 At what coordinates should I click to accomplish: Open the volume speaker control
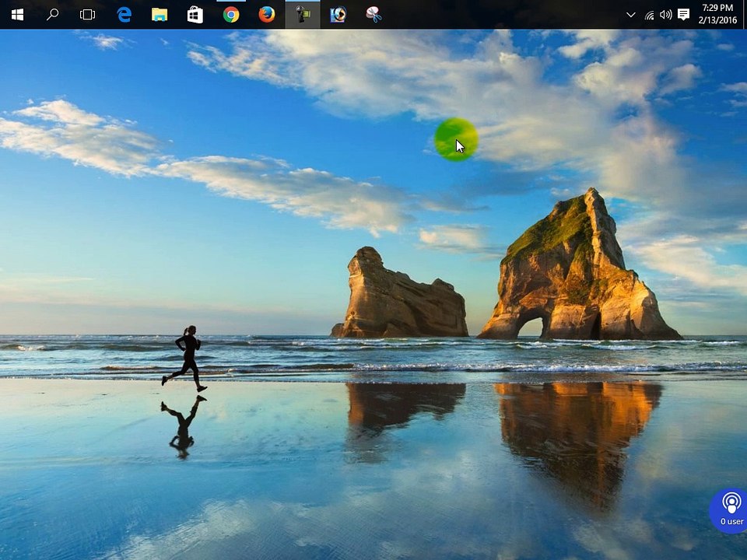665,15
